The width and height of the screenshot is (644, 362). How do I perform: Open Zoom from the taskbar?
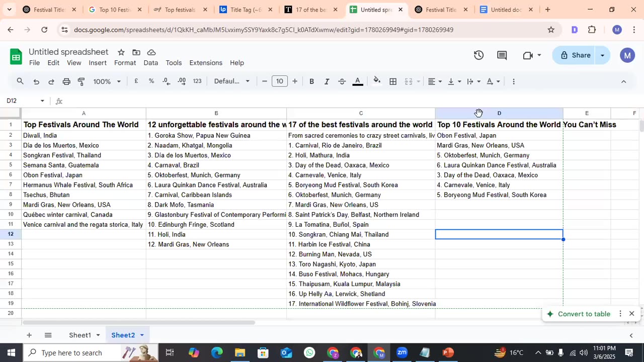click(401, 353)
